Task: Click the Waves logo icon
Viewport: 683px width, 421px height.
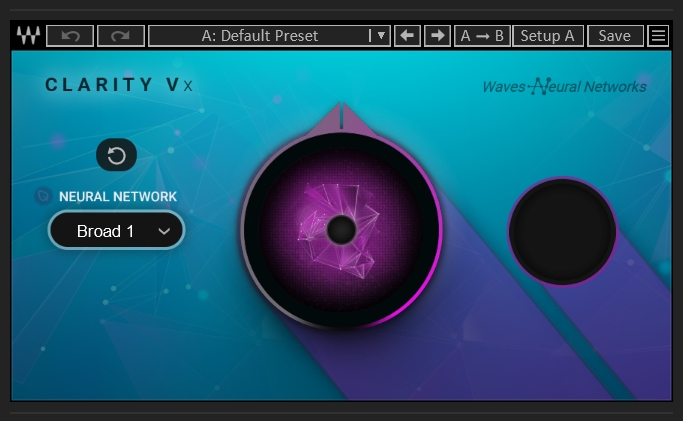Action: [x=28, y=35]
